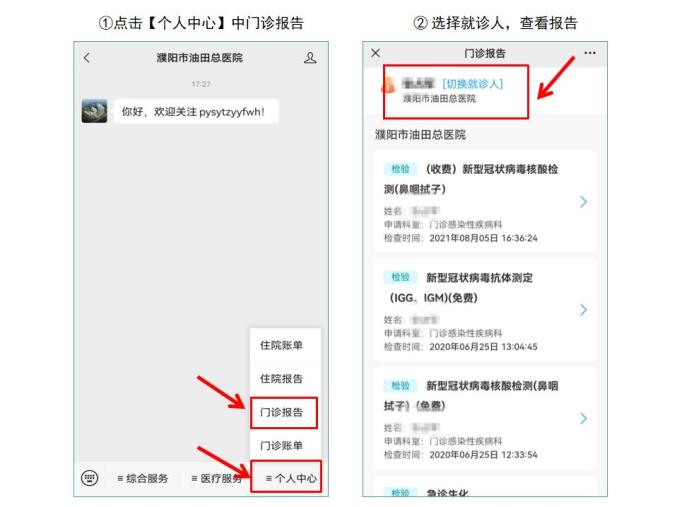Image resolution: width=677 pixels, height=507 pixels.
Task: Open the three-dot more options menu
Action: pyautogui.click(x=590, y=53)
